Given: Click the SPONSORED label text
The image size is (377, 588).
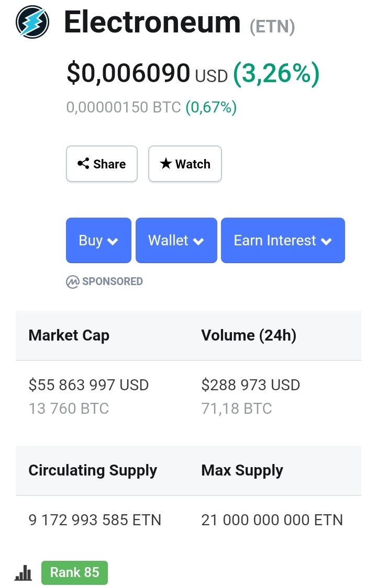Looking at the screenshot, I should point(112,281).
